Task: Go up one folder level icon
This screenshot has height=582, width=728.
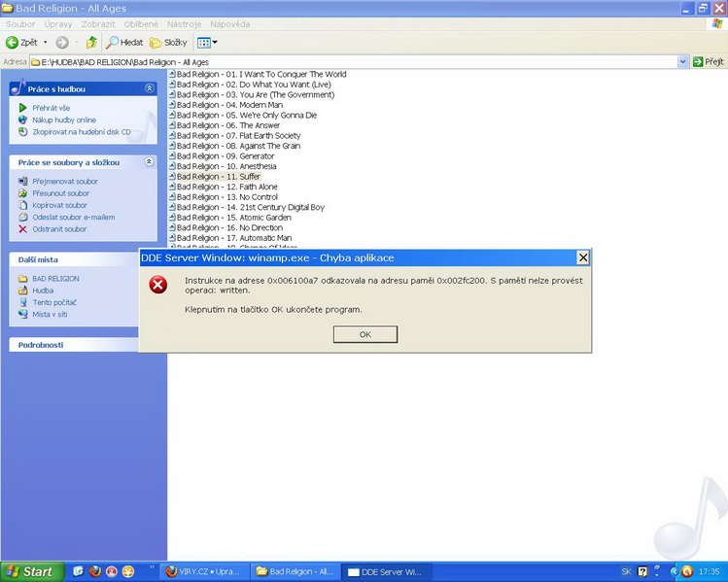Action: click(x=91, y=43)
